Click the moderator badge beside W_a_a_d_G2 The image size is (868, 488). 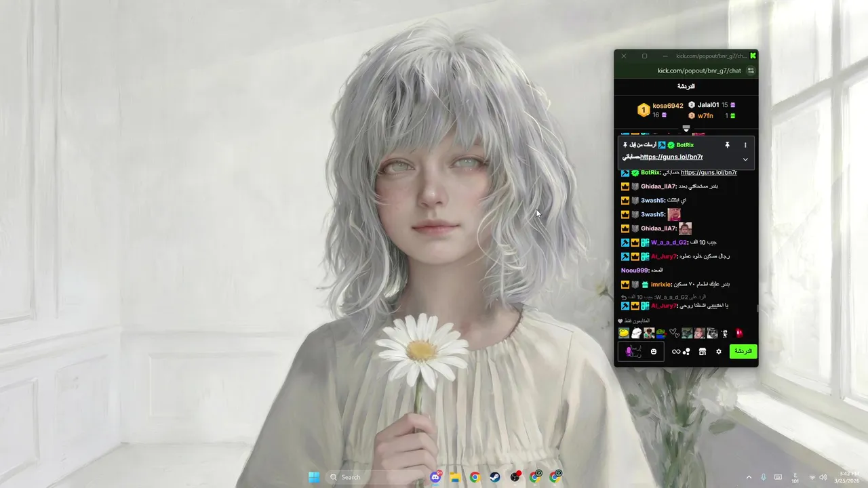click(625, 243)
